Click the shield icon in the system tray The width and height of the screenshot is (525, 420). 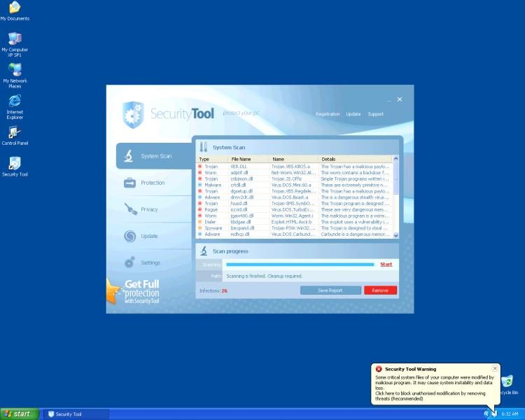(494, 414)
